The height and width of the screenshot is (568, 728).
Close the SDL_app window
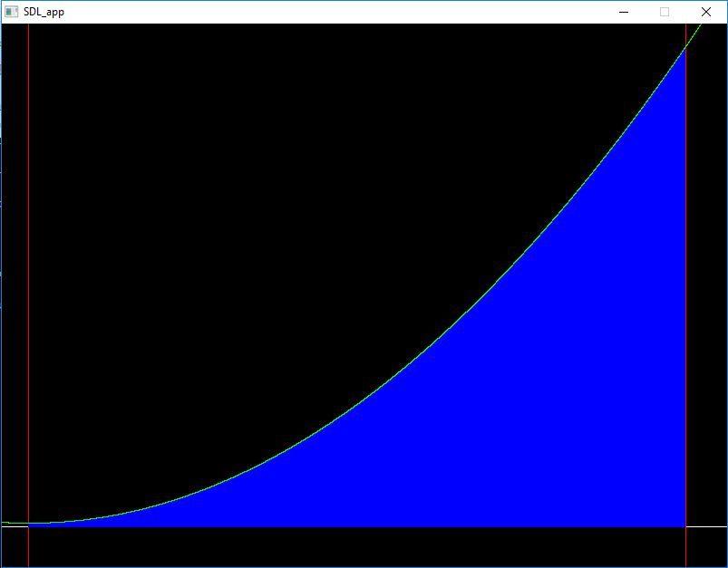pyautogui.click(x=706, y=12)
